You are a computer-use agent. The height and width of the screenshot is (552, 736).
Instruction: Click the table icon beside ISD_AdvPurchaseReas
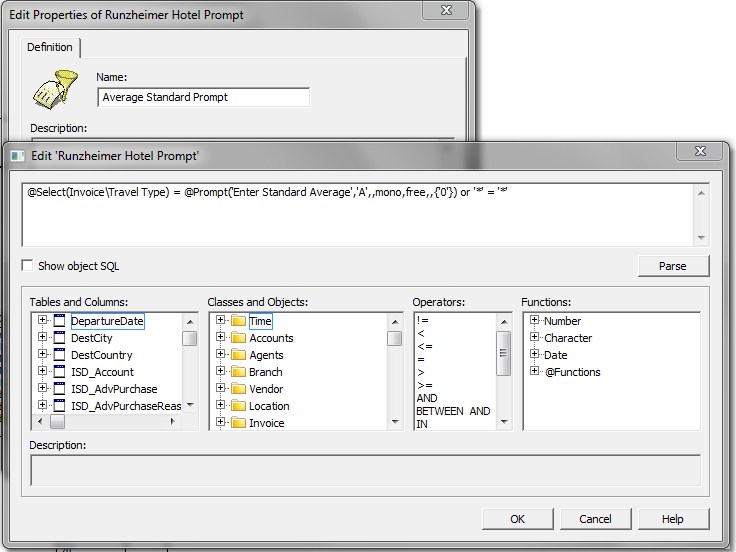(59, 406)
